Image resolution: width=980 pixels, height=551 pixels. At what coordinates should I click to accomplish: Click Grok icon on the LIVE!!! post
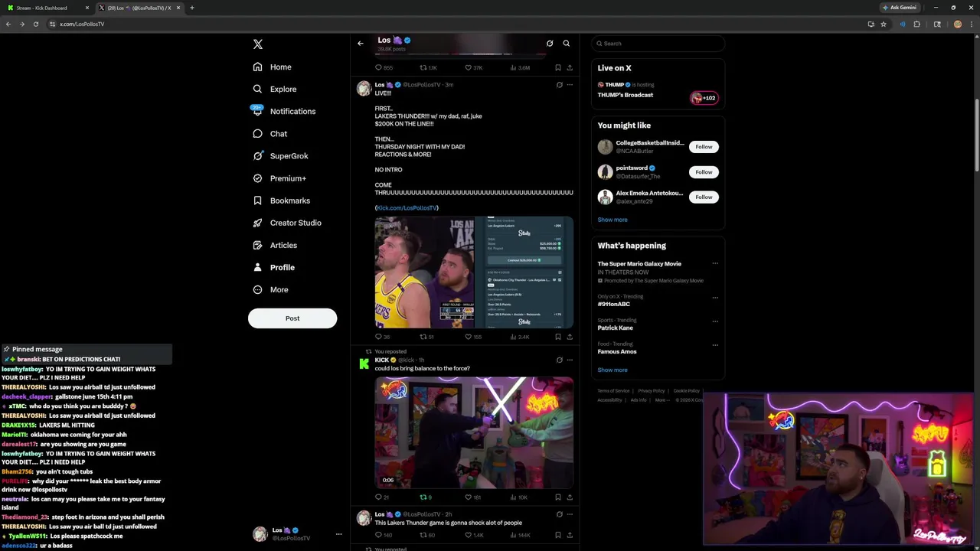coord(559,85)
